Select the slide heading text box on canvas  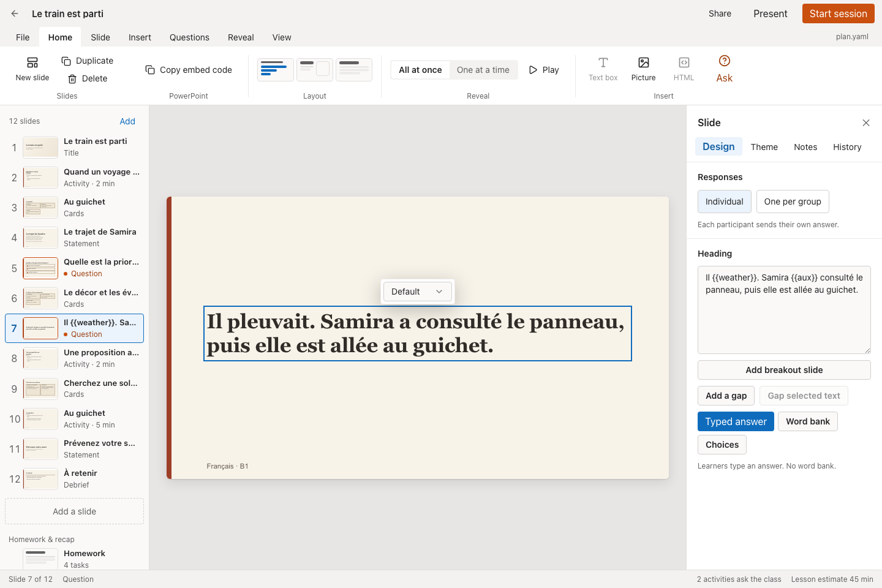(418, 333)
